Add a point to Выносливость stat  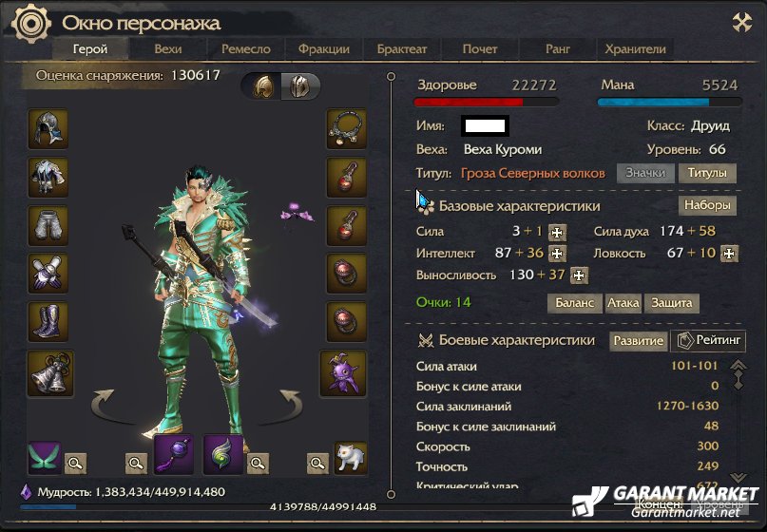pos(579,275)
